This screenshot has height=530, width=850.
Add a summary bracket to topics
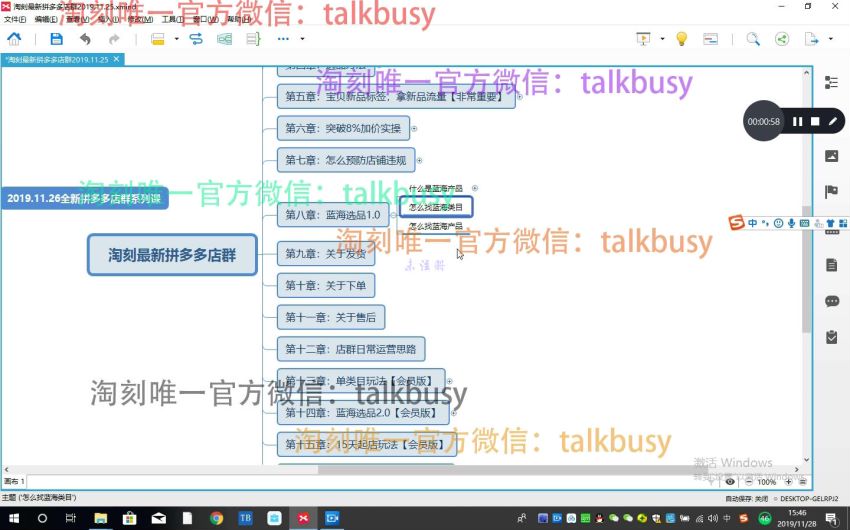[253, 39]
